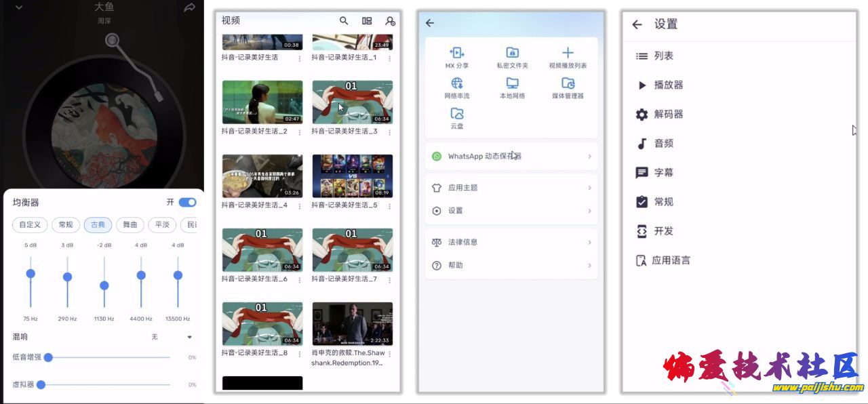Open the 私密文件夹 private folder
This screenshot has height=404, width=868.
point(512,53)
